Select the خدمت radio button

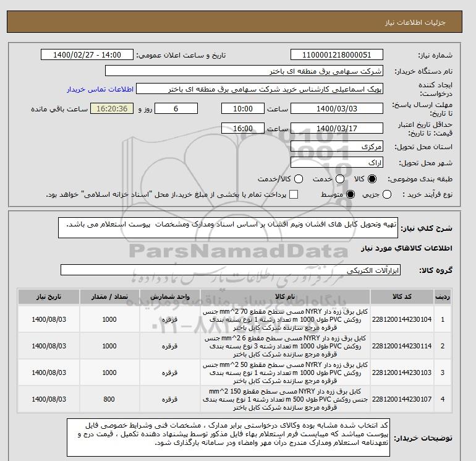[x=340, y=179]
